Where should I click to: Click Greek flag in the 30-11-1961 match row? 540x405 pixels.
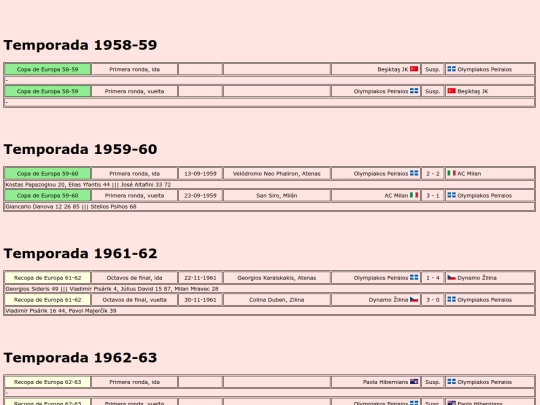pyautogui.click(x=451, y=300)
